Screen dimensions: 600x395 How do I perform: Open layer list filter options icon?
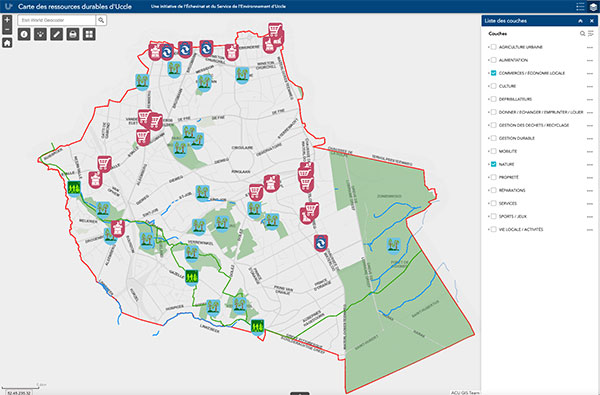point(591,34)
